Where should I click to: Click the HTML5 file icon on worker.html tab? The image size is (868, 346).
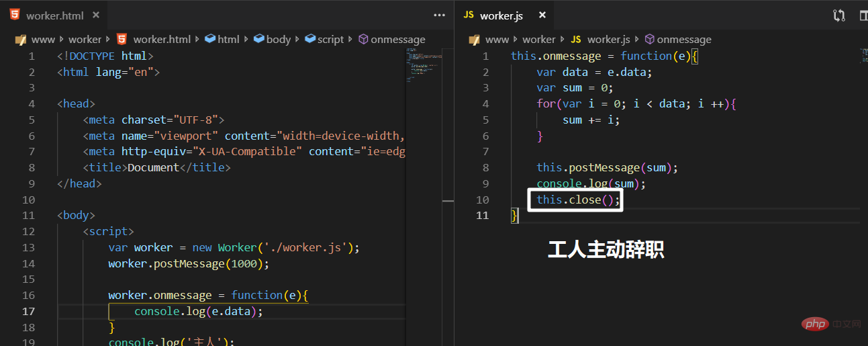[13, 14]
